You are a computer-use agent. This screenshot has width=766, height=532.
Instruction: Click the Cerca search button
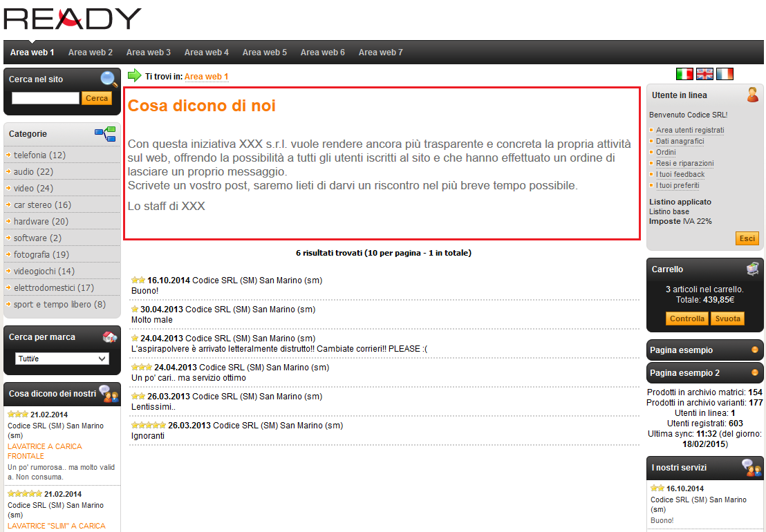pyautogui.click(x=97, y=98)
